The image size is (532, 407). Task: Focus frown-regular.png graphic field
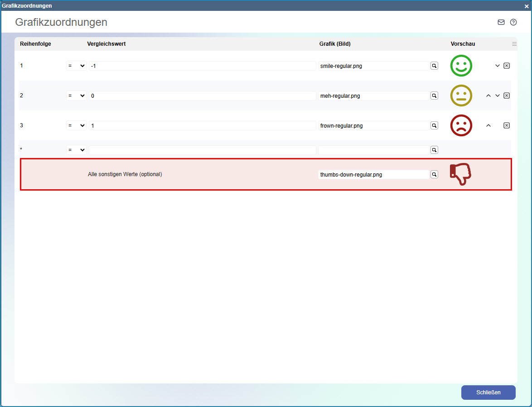(x=374, y=125)
